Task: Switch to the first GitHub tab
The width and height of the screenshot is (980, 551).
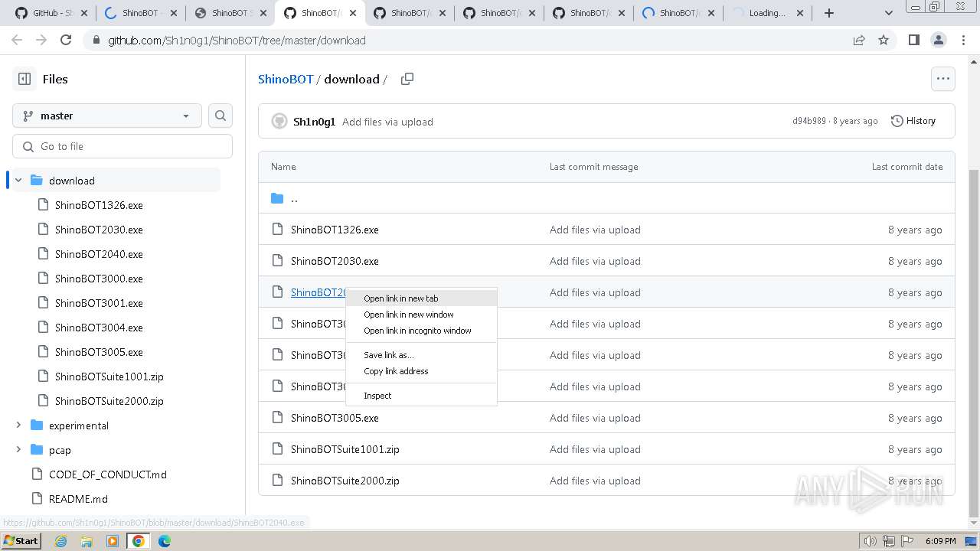Action: [51, 13]
